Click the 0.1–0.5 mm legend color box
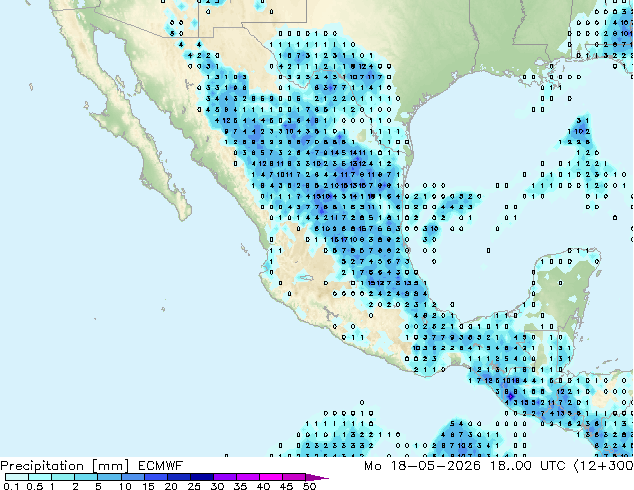This screenshot has width=634, height=490. (17, 477)
